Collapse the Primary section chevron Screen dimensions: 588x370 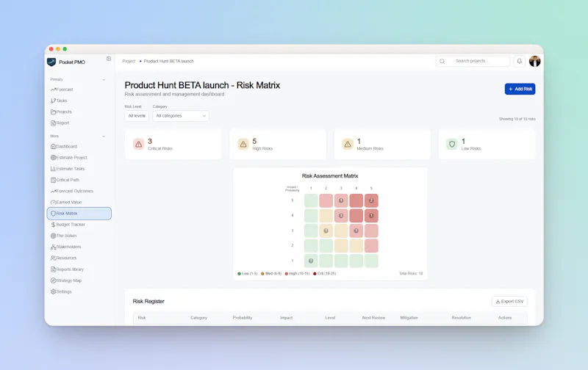(104, 80)
